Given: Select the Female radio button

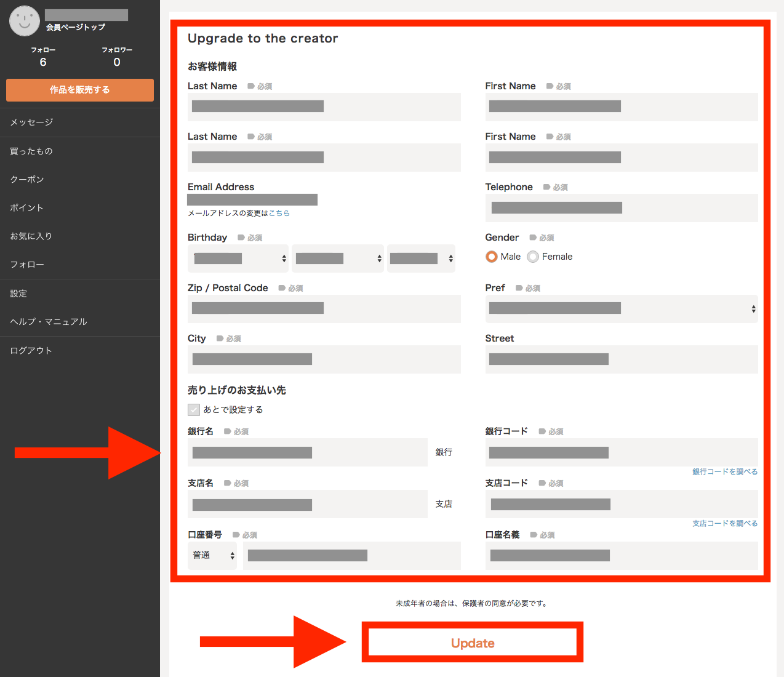Looking at the screenshot, I should (533, 257).
